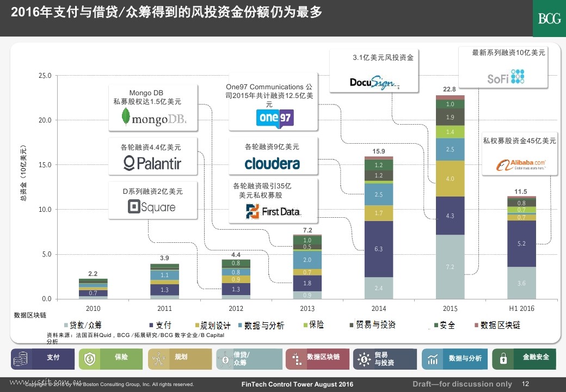Click the Palantir logo
Image resolution: width=566 pixels, height=392 pixels.
(152, 163)
